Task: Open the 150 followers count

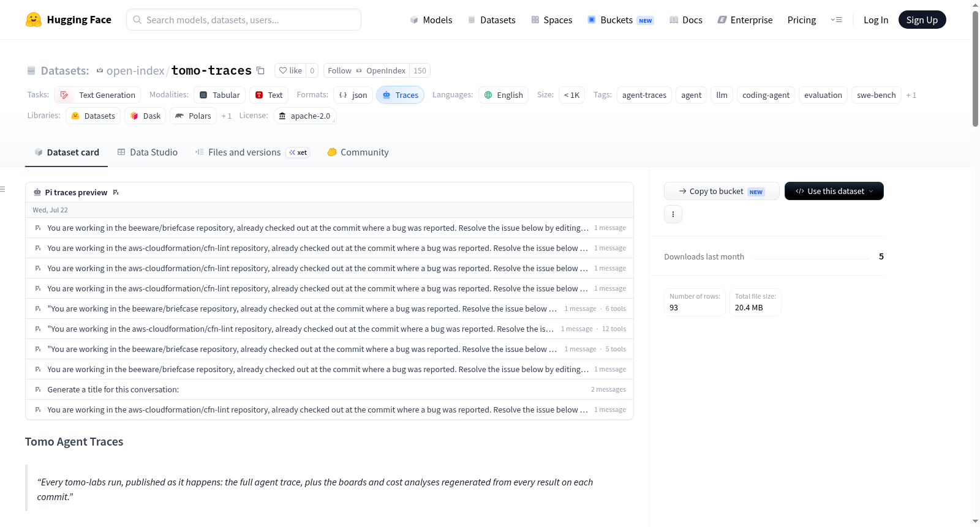Action: 420,70
